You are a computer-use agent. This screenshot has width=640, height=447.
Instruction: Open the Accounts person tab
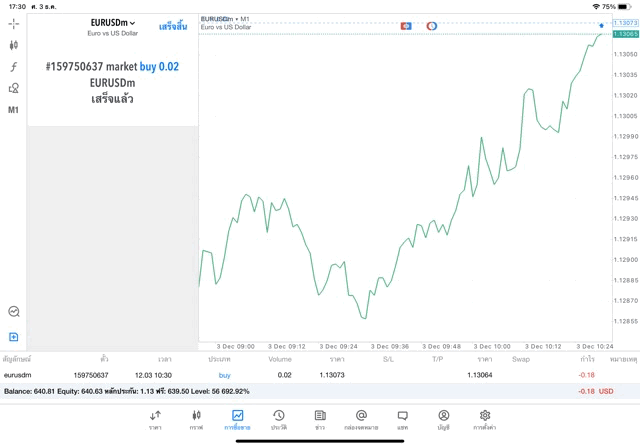(444, 420)
